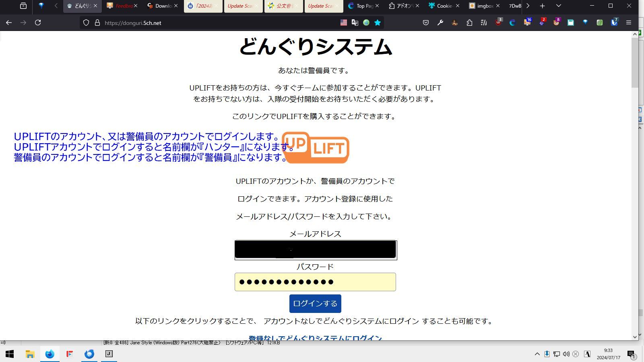
Task: Click the scrollbar down arrow
Action: (x=635, y=337)
